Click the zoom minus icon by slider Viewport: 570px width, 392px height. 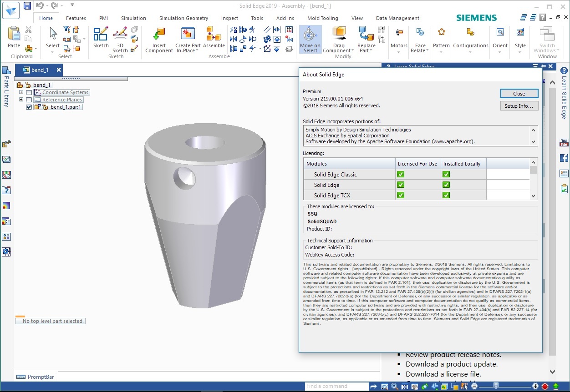tap(474, 387)
